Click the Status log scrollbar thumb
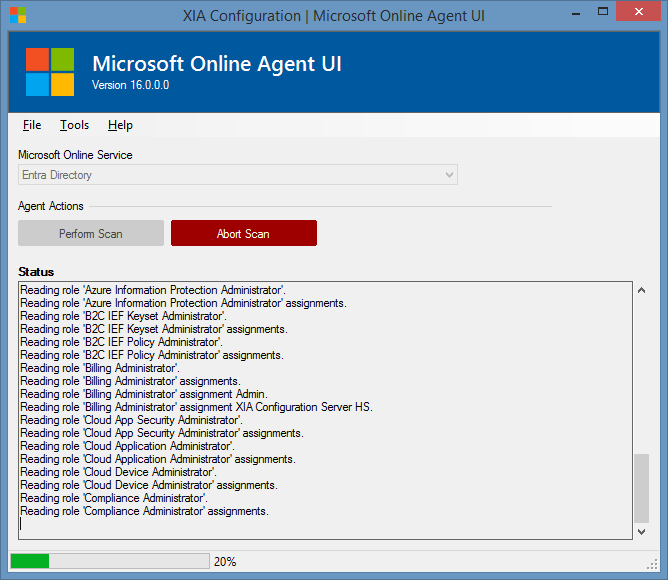Image resolution: width=668 pixels, height=580 pixels. 642,488
